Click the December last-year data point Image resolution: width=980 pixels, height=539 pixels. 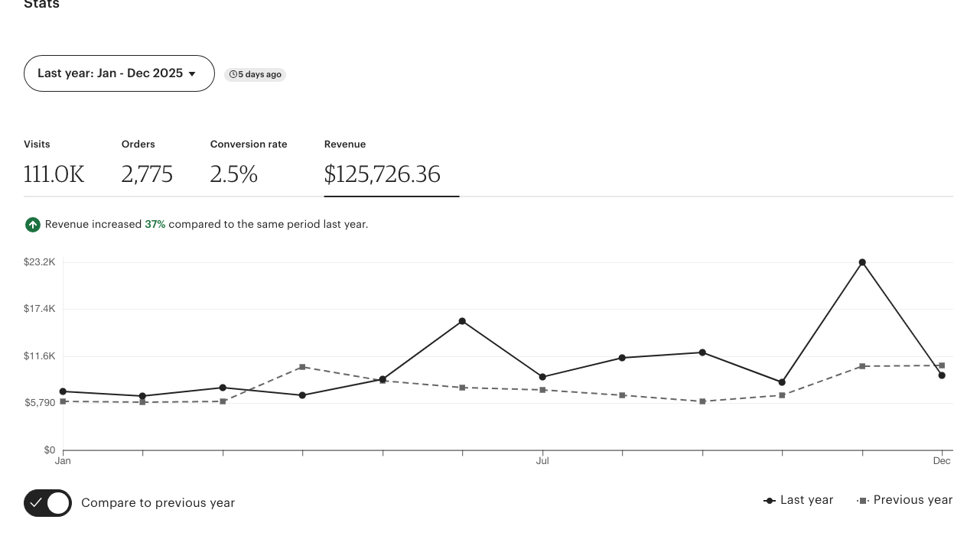pos(942,375)
